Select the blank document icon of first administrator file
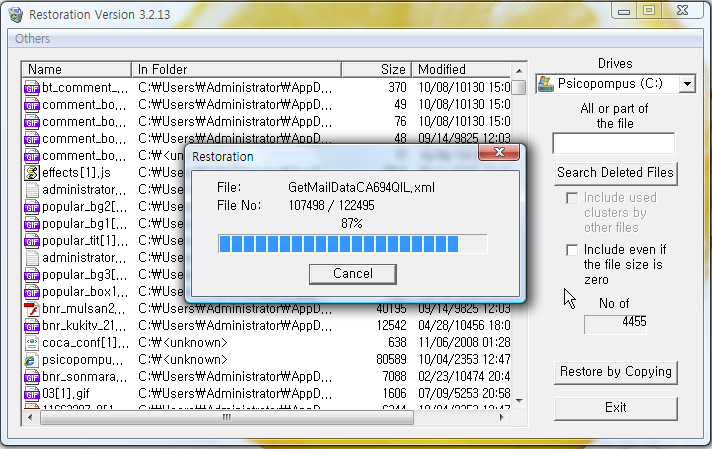Image resolution: width=712 pixels, height=449 pixels. (32, 190)
